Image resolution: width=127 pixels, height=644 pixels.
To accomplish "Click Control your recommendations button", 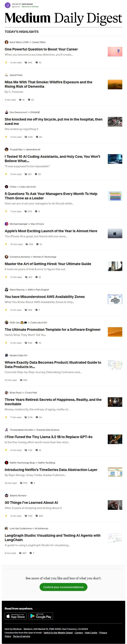I will click(64, 587).
